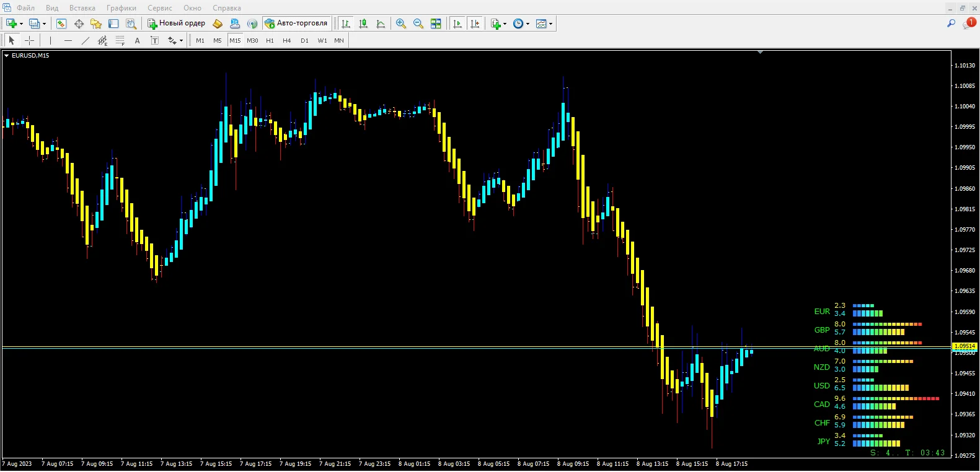Toggle the Авто-торговля button
The height and width of the screenshot is (472, 980).
tap(296, 24)
